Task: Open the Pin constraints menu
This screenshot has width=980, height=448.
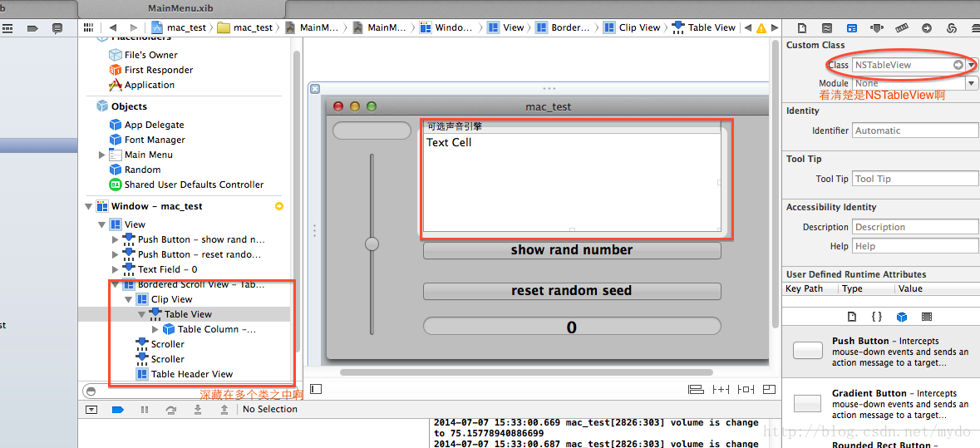Action: [721, 389]
